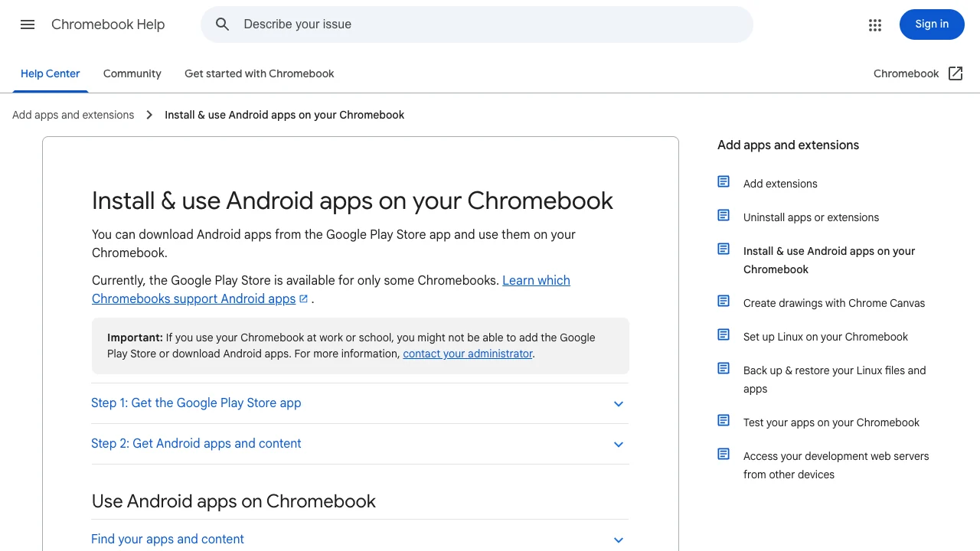980x551 pixels.
Task: Expand Step 1: Get the Google Play Store app
Action: pyautogui.click(x=360, y=403)
